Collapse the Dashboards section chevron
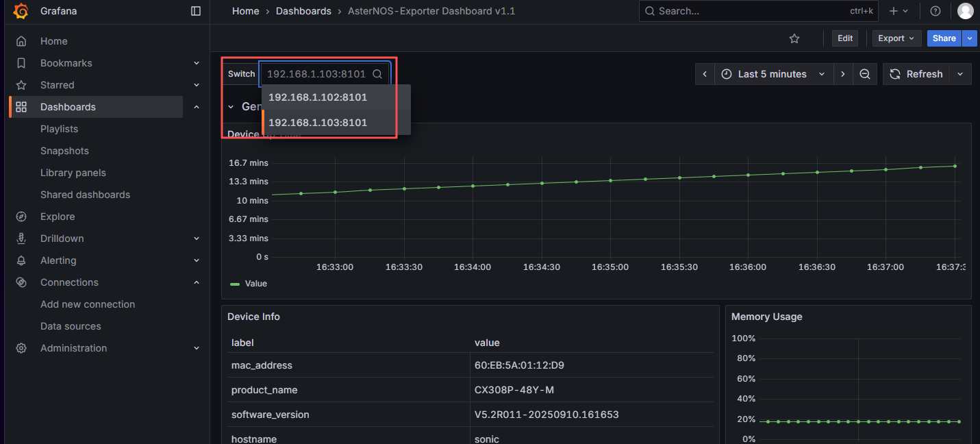This screenshot has height=444, width=980. pyautogui.click(x=197, y=107)
